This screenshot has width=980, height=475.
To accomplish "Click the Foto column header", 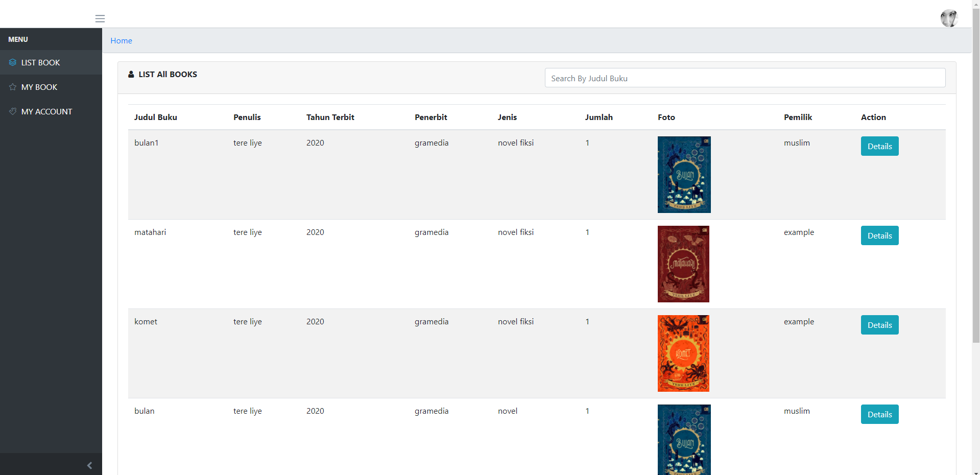I will tap(666, 117).
